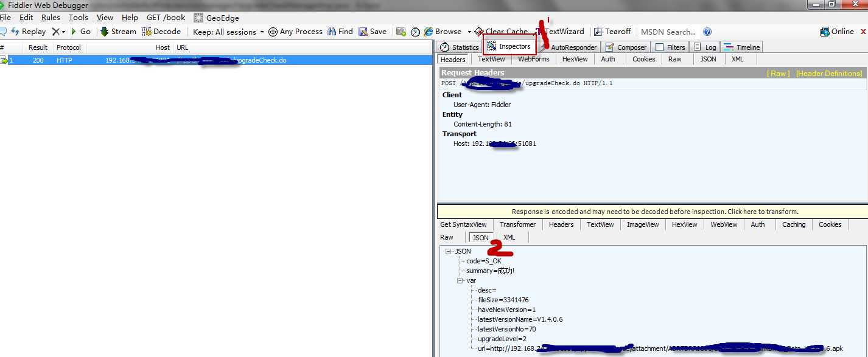868x357 pixels.
Task: Click the Any Process crosshair target
Action: (x=295, y=32)
